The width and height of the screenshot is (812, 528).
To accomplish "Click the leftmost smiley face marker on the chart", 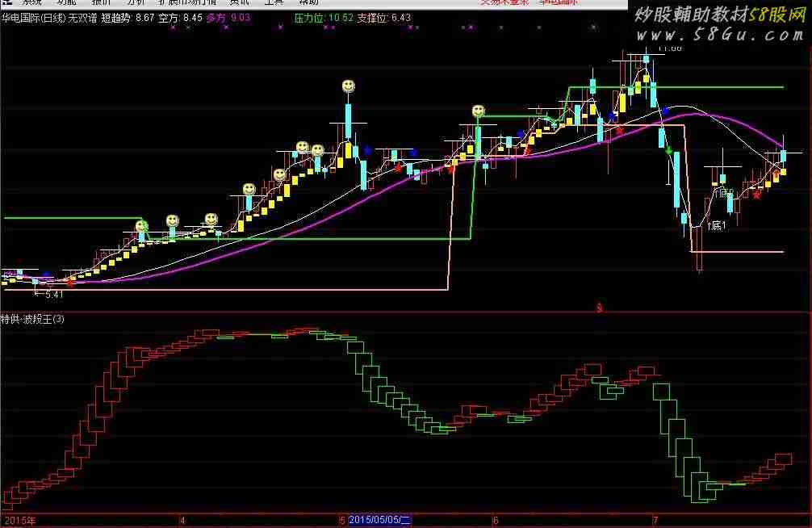I will click(x=141, y=226).
